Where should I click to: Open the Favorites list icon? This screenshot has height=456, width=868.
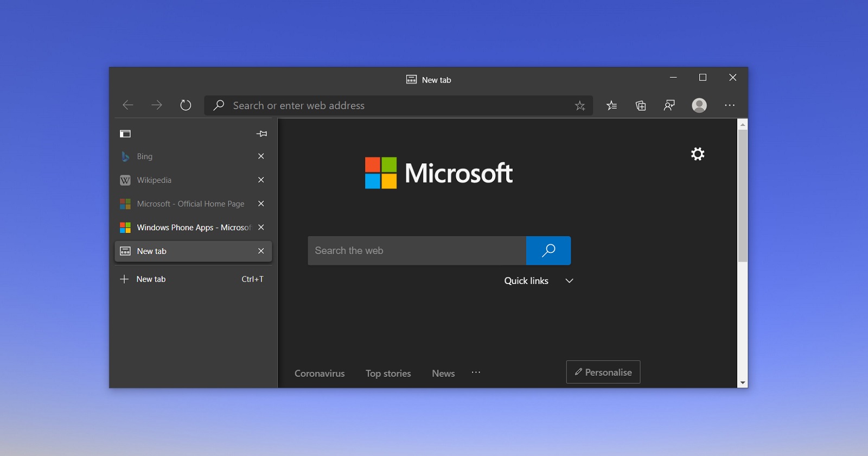pos(611,105)
